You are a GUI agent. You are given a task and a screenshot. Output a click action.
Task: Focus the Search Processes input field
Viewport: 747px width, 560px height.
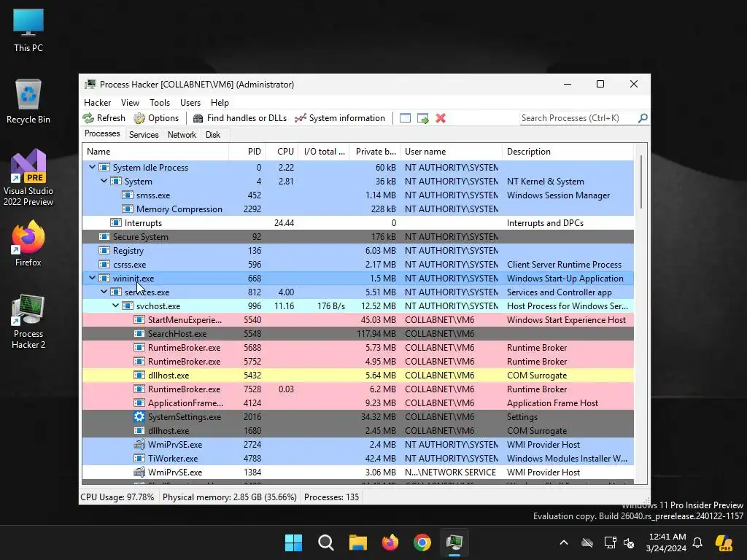click(x=578, y=118)
